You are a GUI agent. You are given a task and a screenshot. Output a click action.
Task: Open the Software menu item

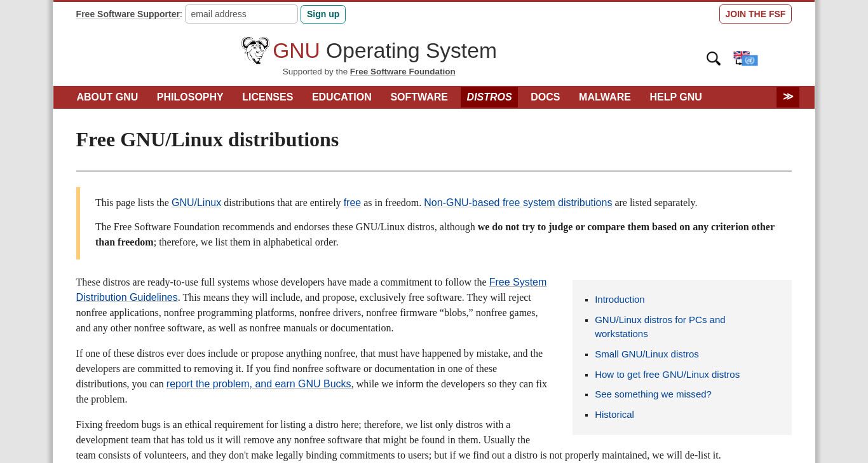[419, 97]
